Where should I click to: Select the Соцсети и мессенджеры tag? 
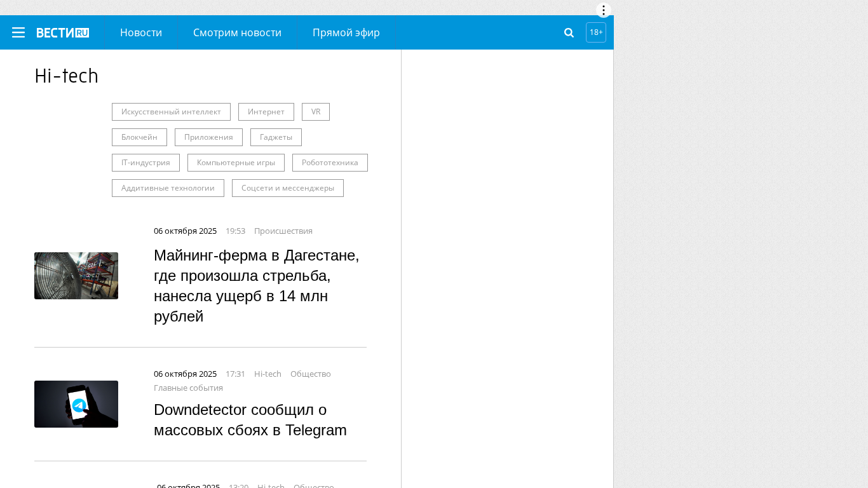coord(288,188)
